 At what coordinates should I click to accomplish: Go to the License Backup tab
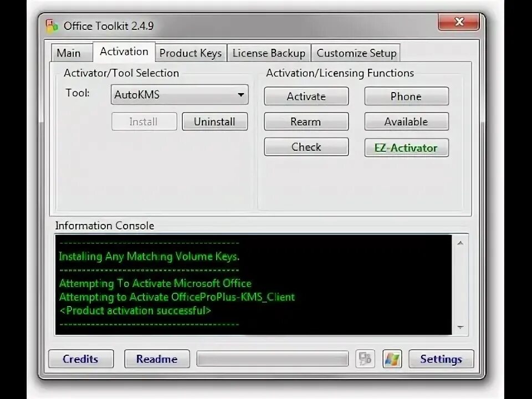(x=269, y=53)
